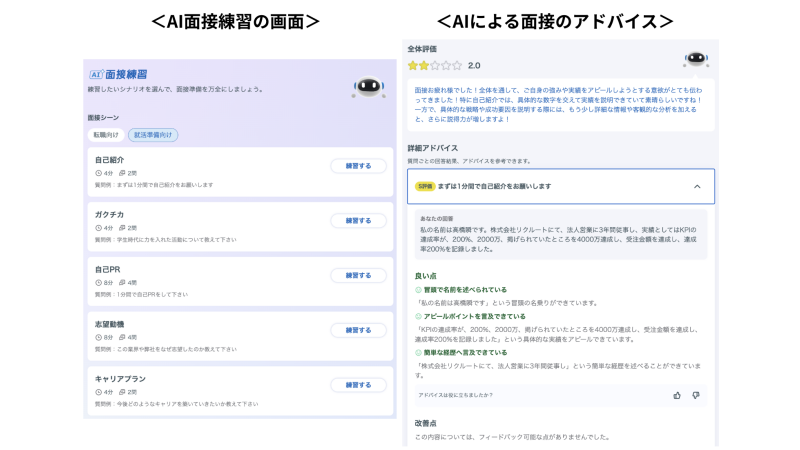Click 練習する button for ガクチカ

tap(358, 220)
